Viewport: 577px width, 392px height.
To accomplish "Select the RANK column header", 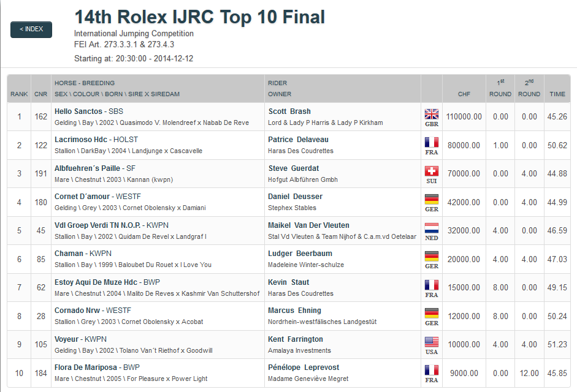I will click(x=19, y=94).
